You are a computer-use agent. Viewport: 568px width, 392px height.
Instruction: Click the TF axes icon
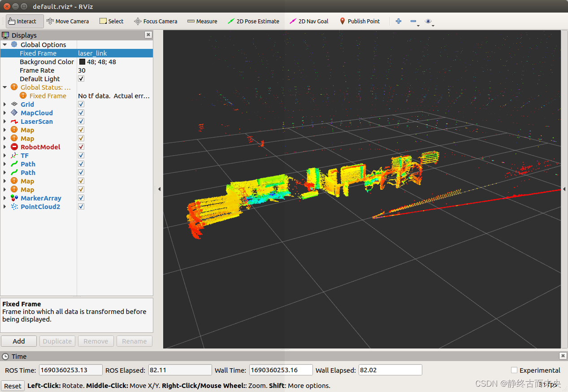pos(14,155)
